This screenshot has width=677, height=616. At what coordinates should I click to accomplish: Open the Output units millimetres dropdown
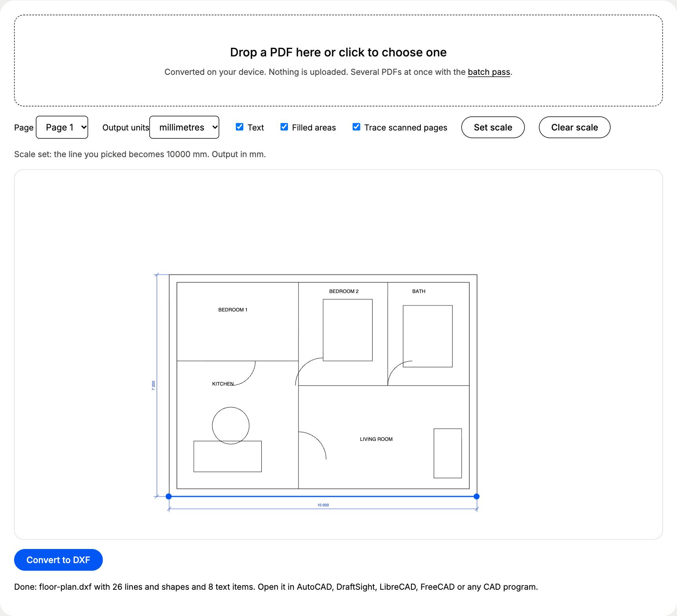(x=184, y=127)
